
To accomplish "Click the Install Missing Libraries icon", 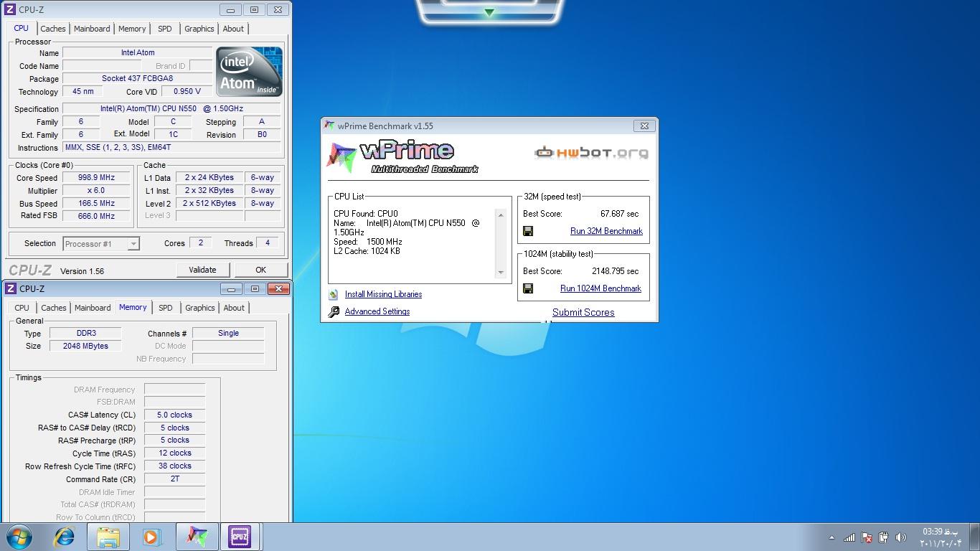I will (x=333, y=294).
